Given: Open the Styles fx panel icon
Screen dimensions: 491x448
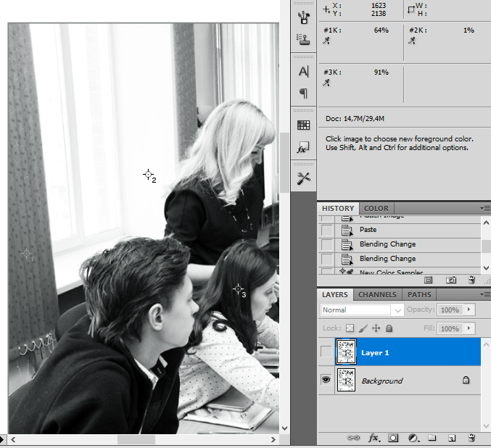Looking at the screenshot, I should (x=303, y=147).
